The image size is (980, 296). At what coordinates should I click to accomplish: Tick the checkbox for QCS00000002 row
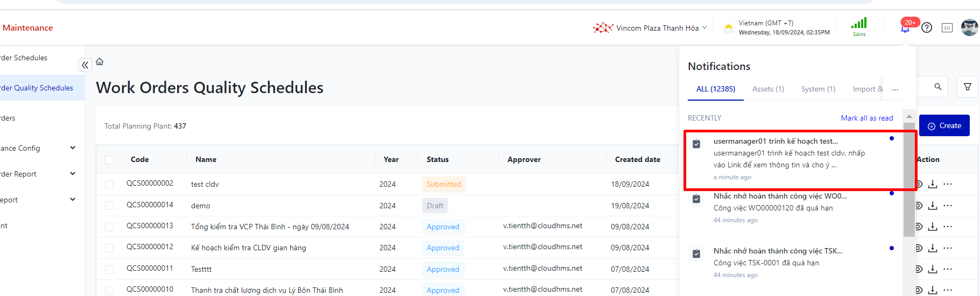[109, 185]
